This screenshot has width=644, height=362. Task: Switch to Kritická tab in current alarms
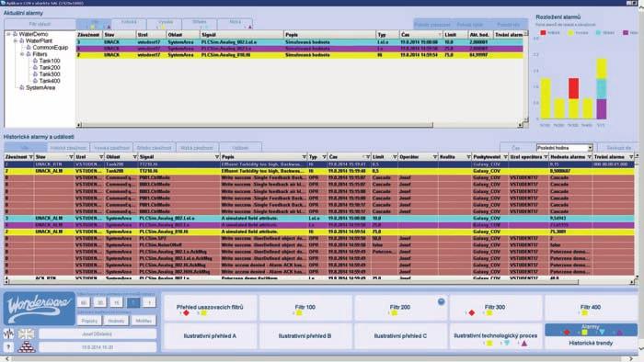[129, 23]
